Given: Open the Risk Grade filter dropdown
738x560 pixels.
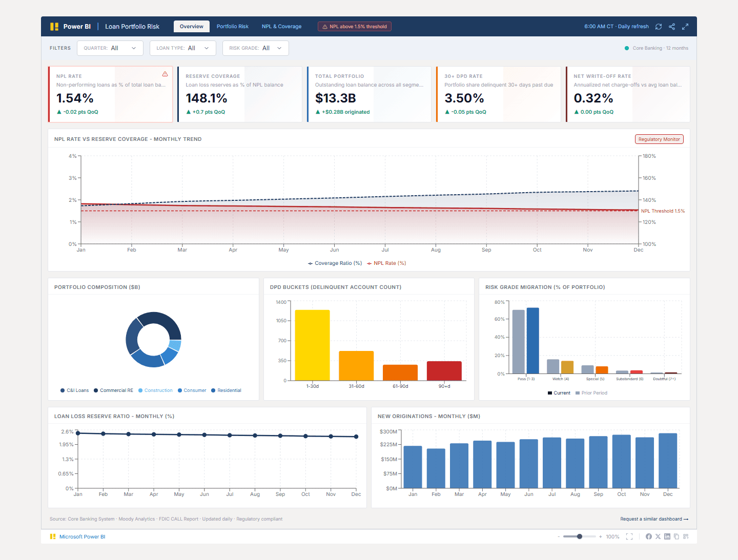Looking at the screenshot, I should (x=256, y=48).
